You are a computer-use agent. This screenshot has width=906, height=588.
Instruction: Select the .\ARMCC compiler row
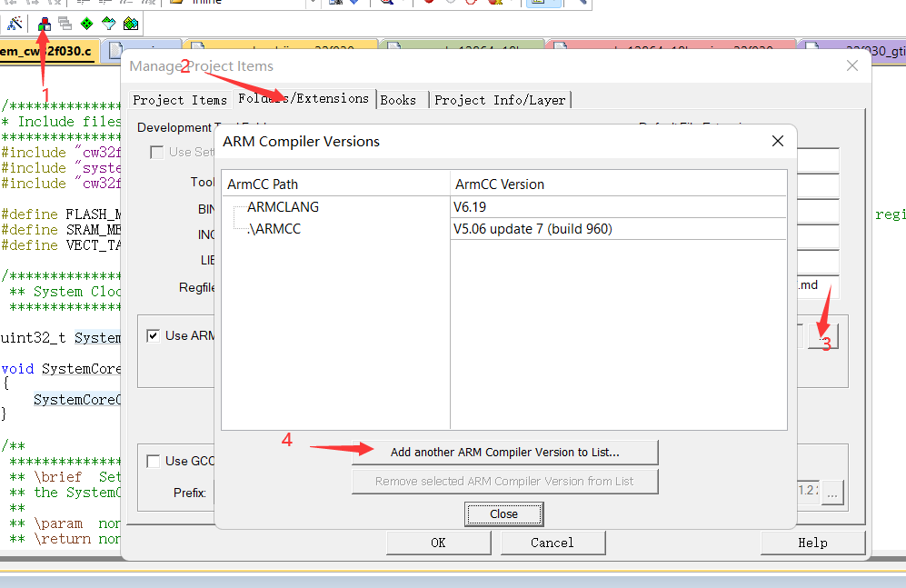point(274,229)
